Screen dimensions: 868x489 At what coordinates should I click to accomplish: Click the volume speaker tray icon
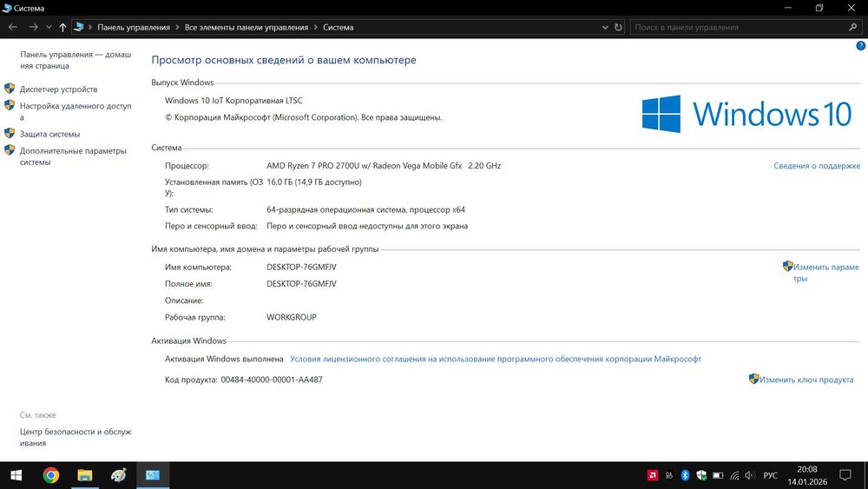tap(750, 475)
